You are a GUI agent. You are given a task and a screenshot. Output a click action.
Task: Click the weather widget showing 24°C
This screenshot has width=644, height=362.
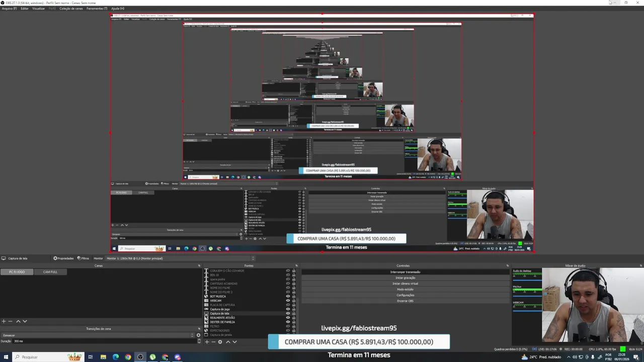point(541,357)
